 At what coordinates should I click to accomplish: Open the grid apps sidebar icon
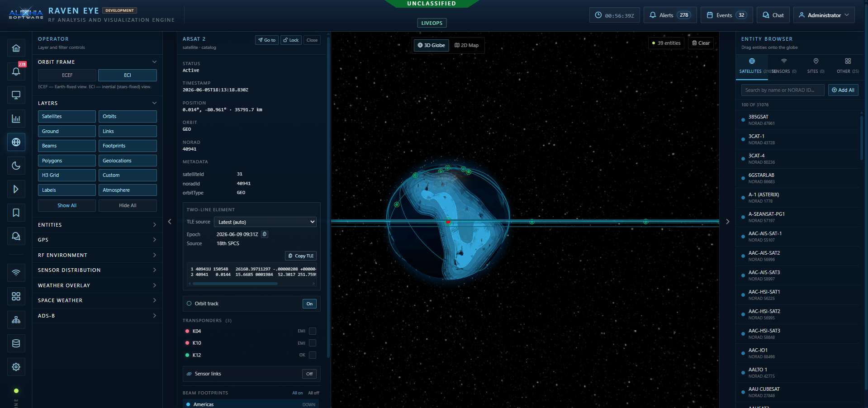[16, 296]
